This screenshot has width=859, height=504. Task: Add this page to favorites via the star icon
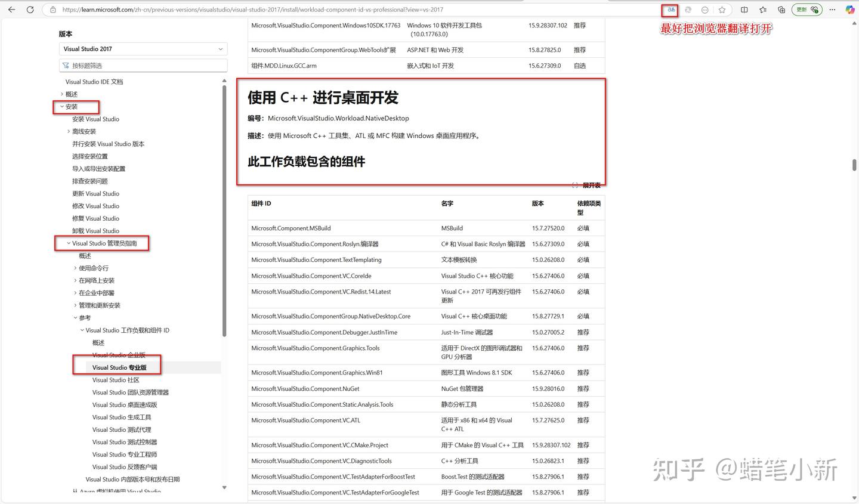coord(722,10)
